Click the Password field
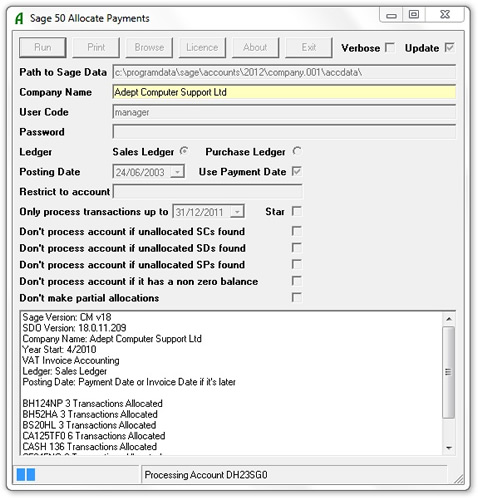 (284, 132)
